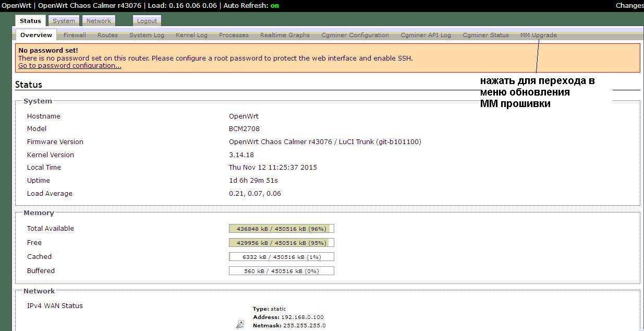The width and height of the screenshot is (644, 331).
Task: Select the Status main tab
Action: tap(30, 21)
